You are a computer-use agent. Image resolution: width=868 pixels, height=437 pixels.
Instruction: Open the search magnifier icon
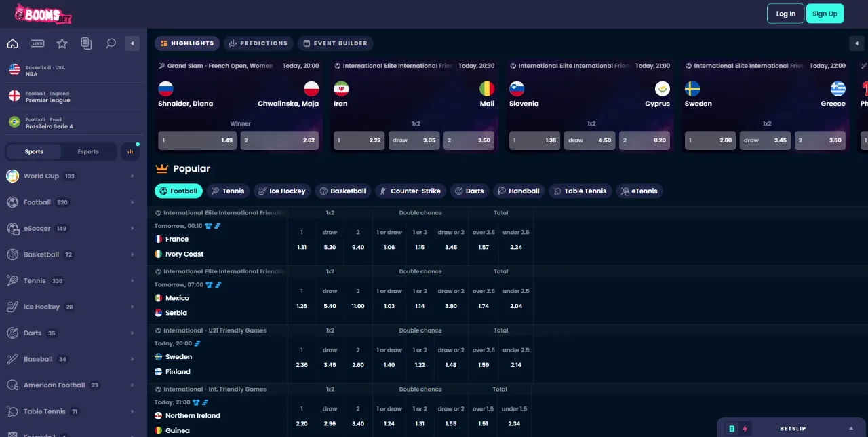click(111, 43)
